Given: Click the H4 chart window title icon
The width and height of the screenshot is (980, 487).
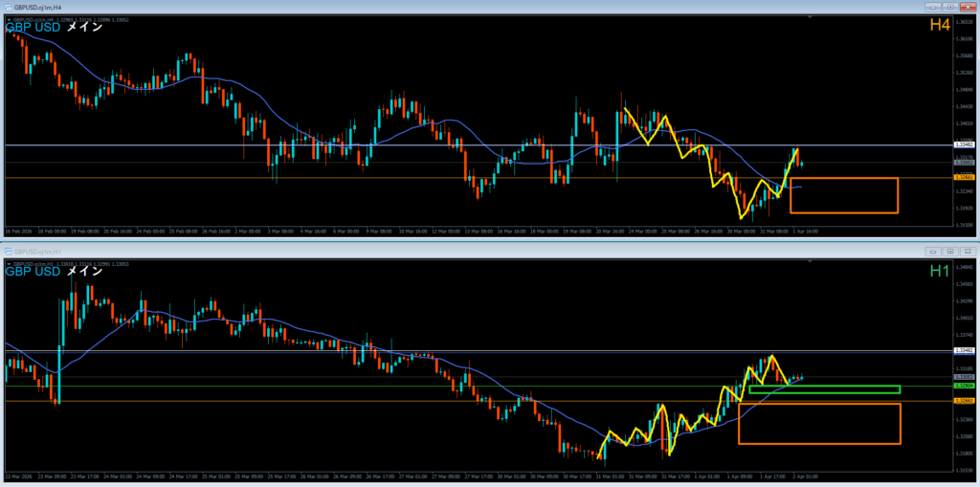Looking at the screenshot, I should [x=7, y=6].
